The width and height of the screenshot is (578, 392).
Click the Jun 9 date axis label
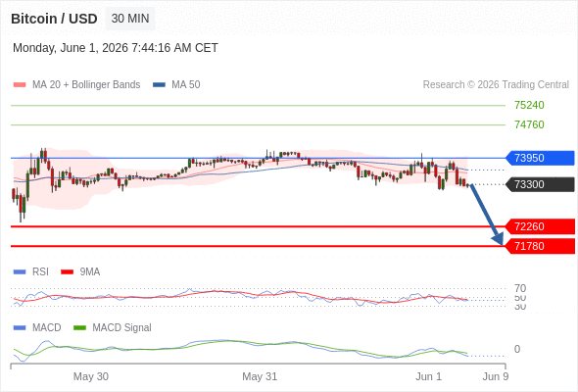(x=496, y=376)
